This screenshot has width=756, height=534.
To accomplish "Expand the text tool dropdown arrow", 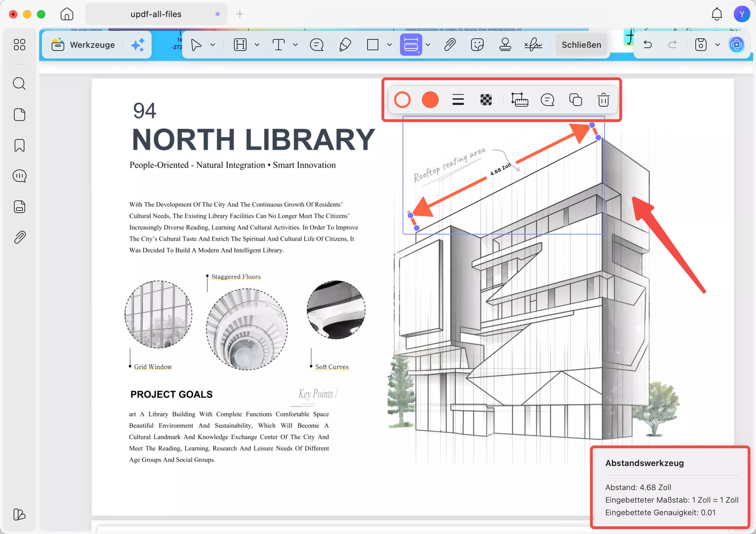I will pos(295,45).
